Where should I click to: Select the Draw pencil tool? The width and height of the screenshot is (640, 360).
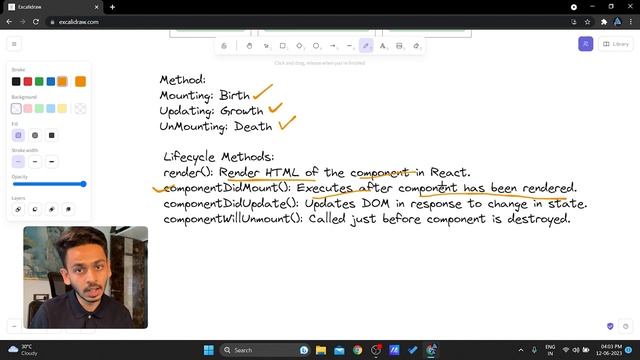[366, 46]
